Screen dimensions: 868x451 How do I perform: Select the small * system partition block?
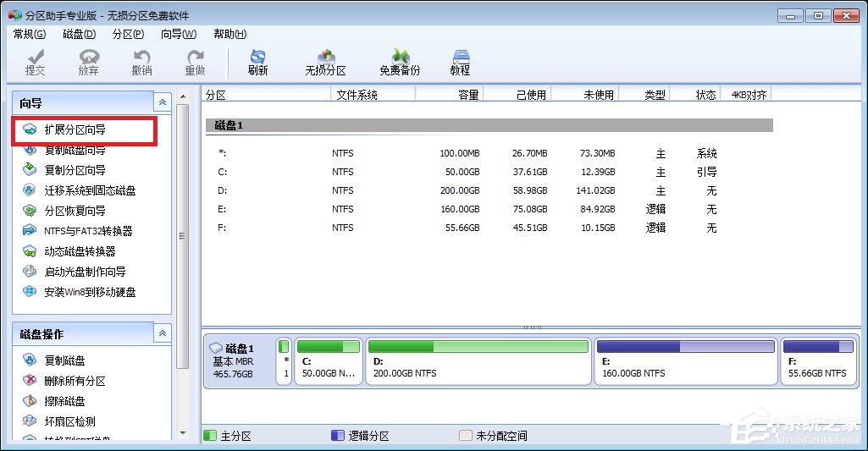pyautogui.click(x=284, y=360)
